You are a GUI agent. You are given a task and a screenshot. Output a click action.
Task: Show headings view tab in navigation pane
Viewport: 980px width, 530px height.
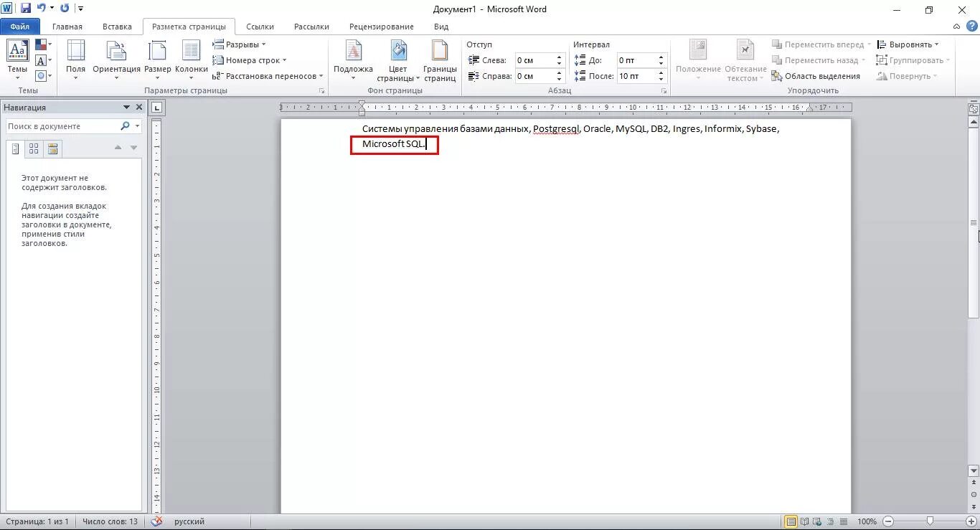pyautogui.click(x=16, y=148)
